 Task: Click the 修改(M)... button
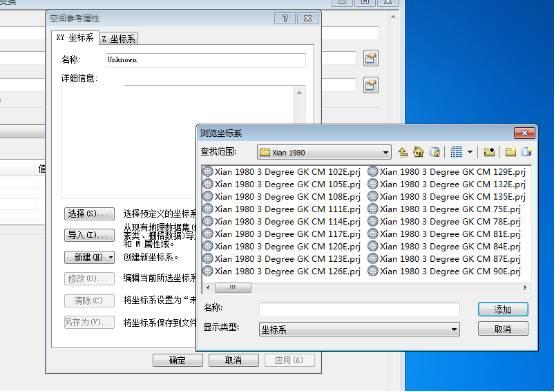coord(89,279)
